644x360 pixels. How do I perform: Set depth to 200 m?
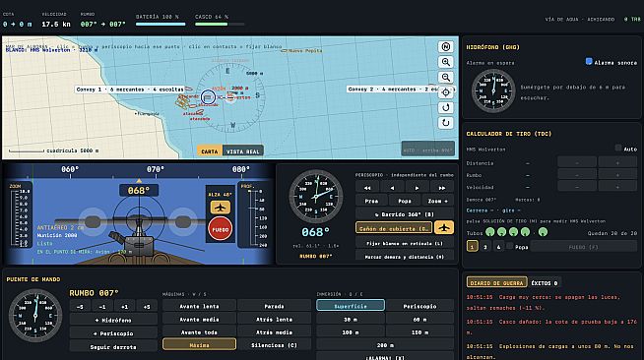pos(385,345)
